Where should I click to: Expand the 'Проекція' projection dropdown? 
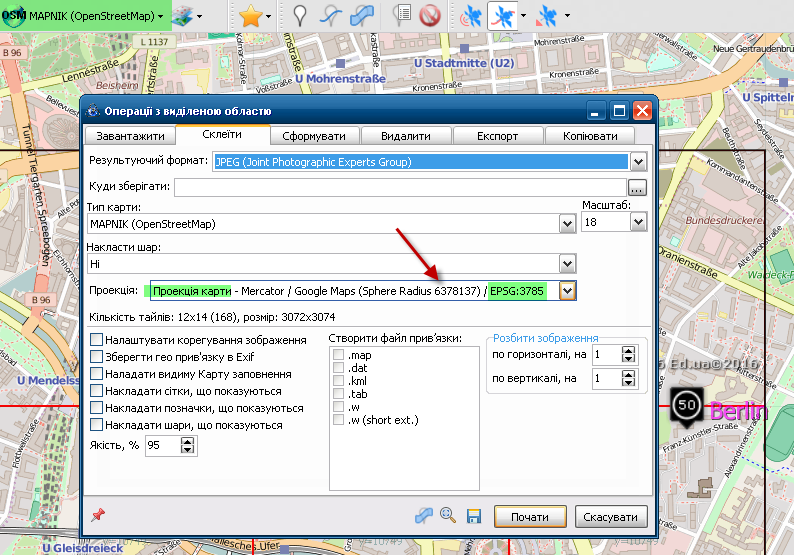pos(568,290)
